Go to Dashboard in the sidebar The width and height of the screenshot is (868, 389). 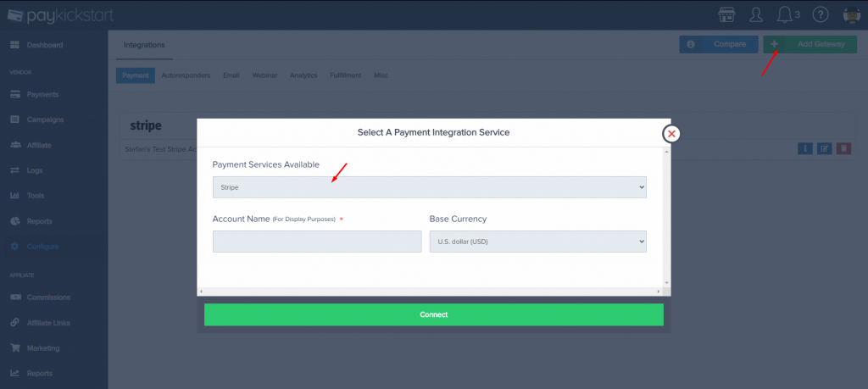[x=44, y=44]
